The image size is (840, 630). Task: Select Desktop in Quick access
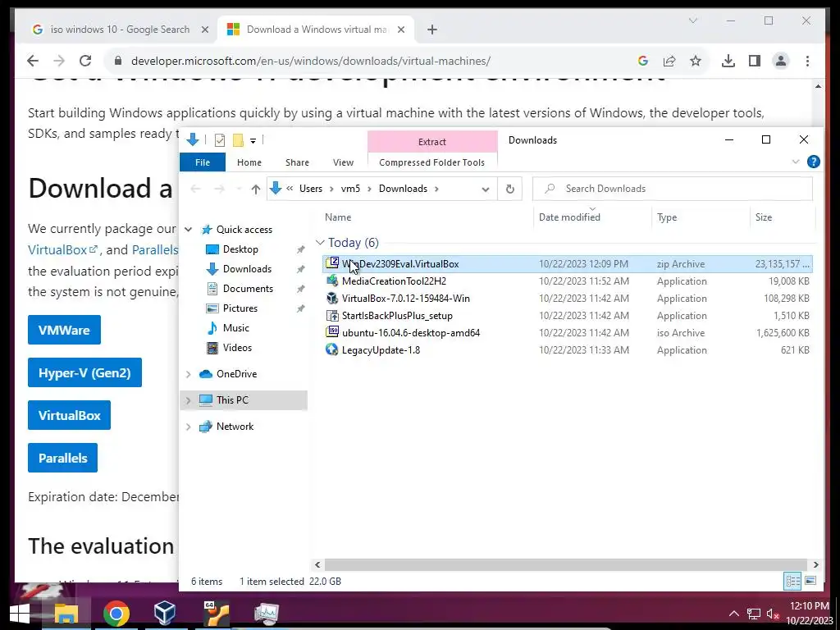tap(240, 249)
